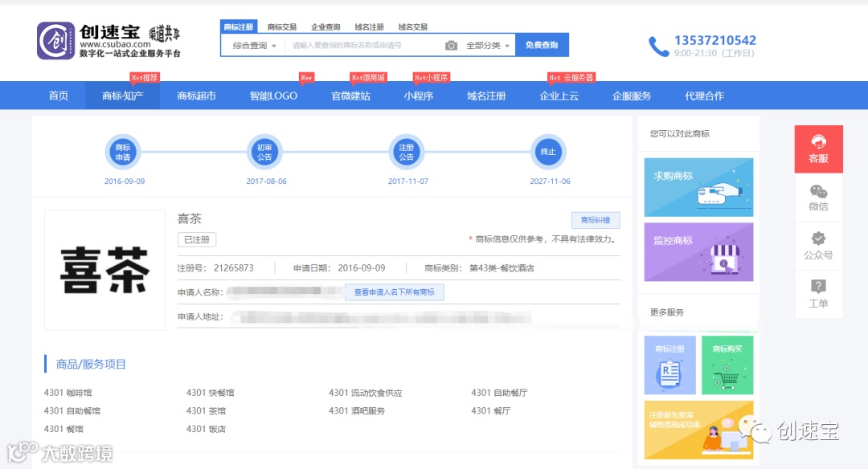Open the 公众号 sidebar icon
Image resolution: width=868 pixels, height=469 pixels.
[x=818, y=247]
